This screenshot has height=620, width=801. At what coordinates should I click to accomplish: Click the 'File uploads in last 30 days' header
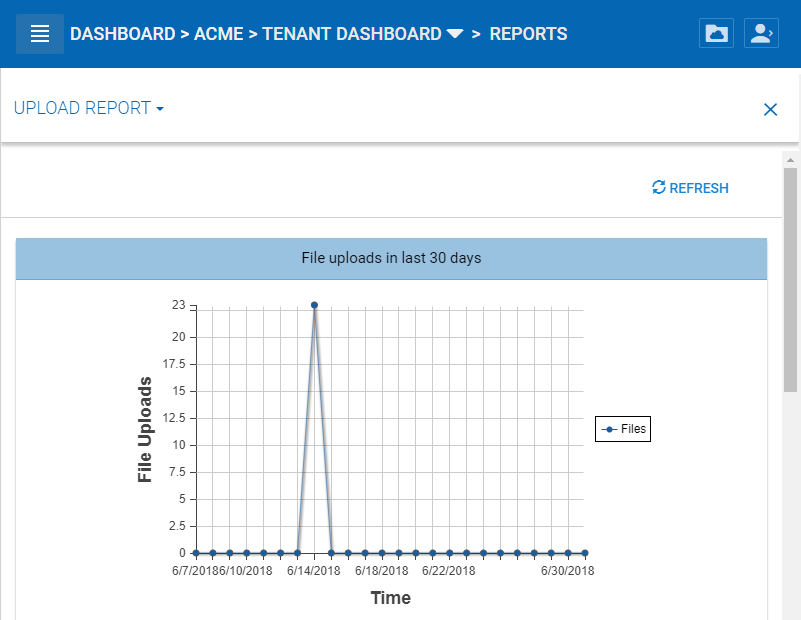[391, 258]
